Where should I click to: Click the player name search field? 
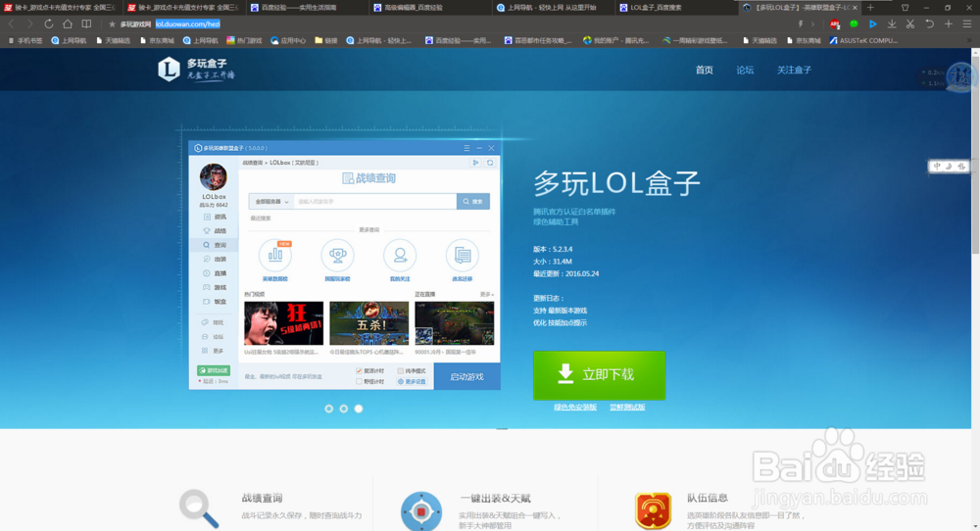(375, 201)
